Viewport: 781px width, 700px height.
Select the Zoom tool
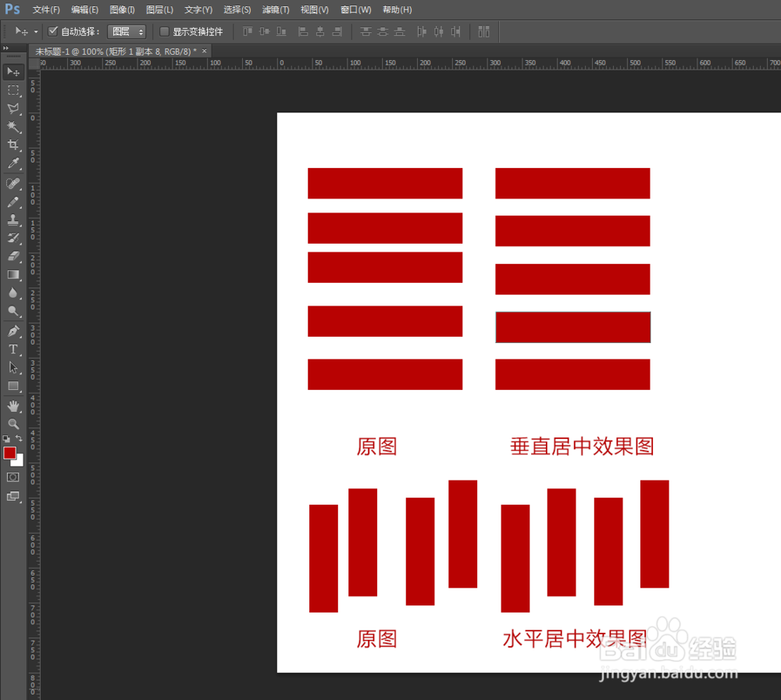(x=13, y=424)
